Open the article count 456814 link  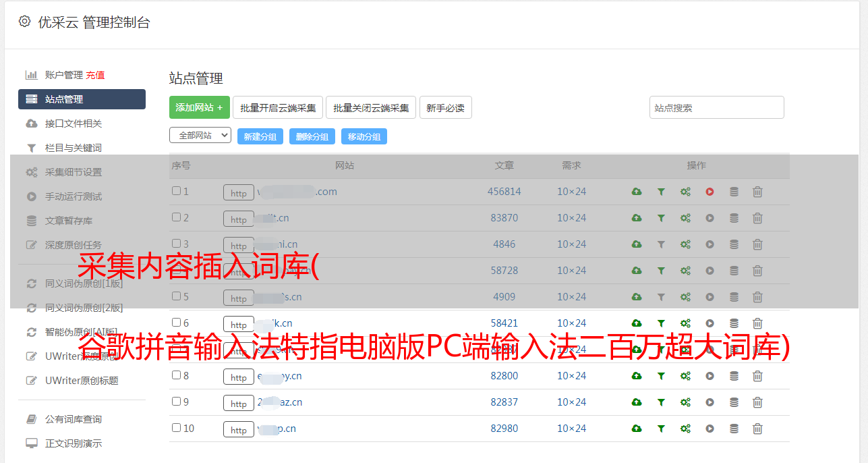click(x=504, y=192)
